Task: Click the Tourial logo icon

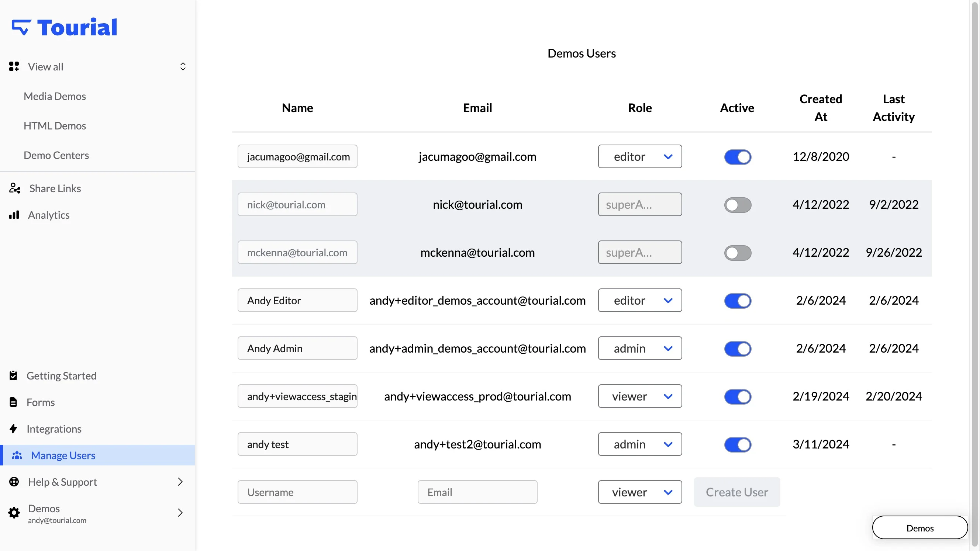Action: click(21, 27)
